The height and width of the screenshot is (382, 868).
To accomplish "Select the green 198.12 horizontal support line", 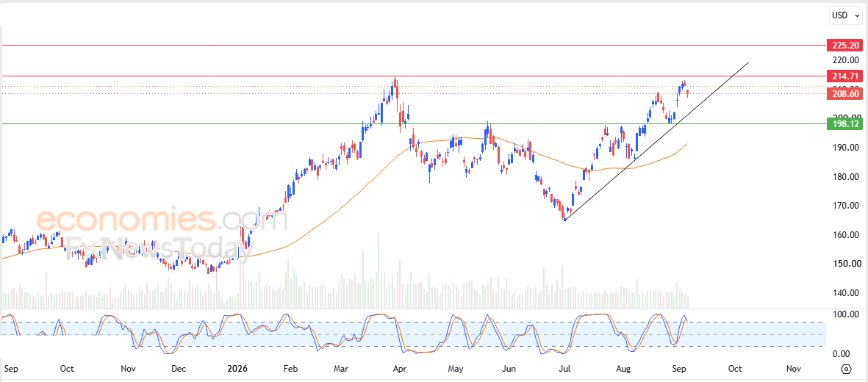I will (413, 124).
